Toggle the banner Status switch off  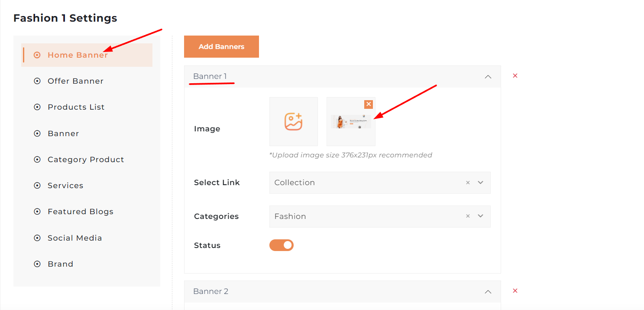282,245
